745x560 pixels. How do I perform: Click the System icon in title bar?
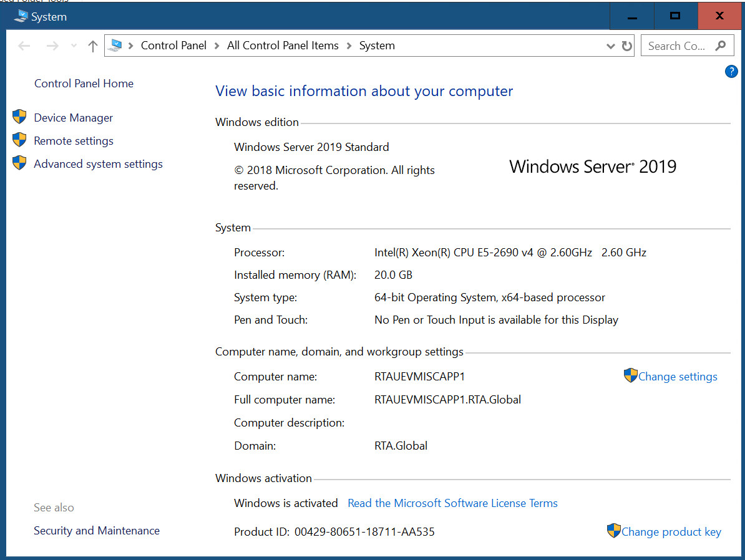pos(21,17)
